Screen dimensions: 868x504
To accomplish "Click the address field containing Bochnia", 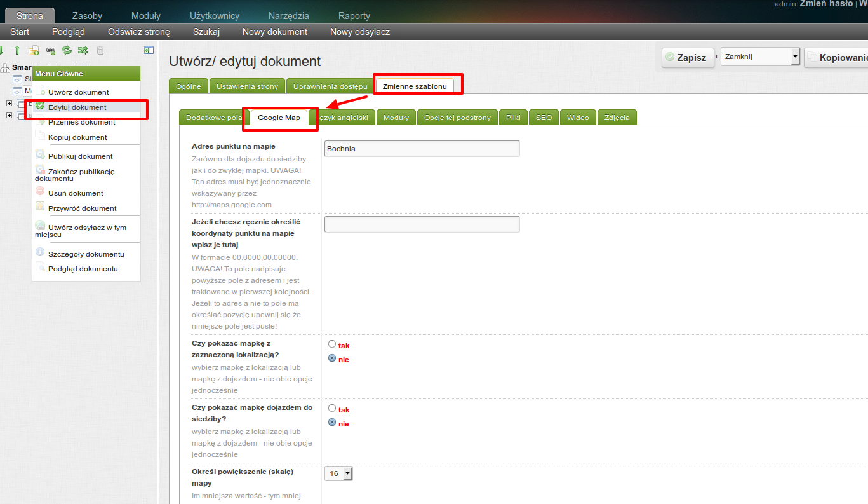I will click(x=422, y=149).
